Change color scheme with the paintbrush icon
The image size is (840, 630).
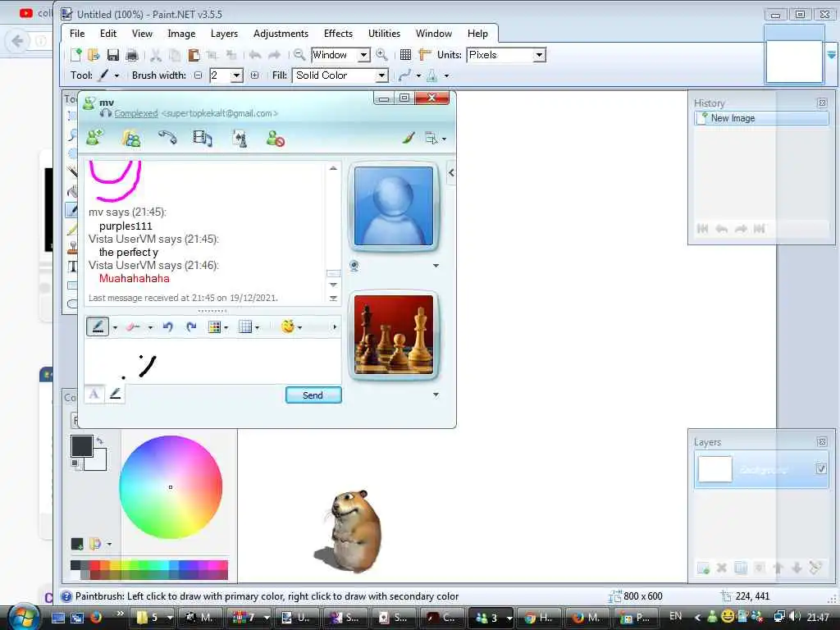[x=409, y=138]
